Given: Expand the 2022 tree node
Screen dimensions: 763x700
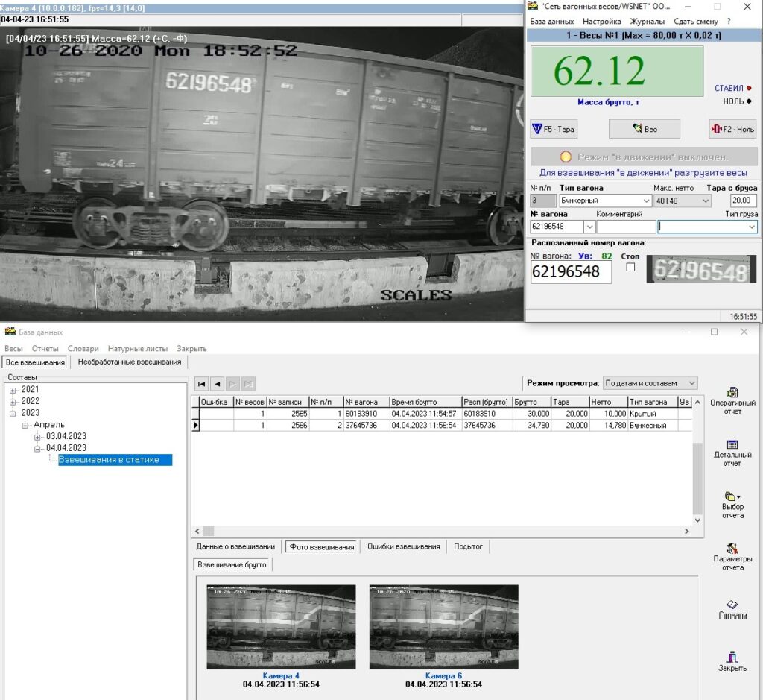Looking at the screenshot, I should pyautogui.click(x=13, y=402).
